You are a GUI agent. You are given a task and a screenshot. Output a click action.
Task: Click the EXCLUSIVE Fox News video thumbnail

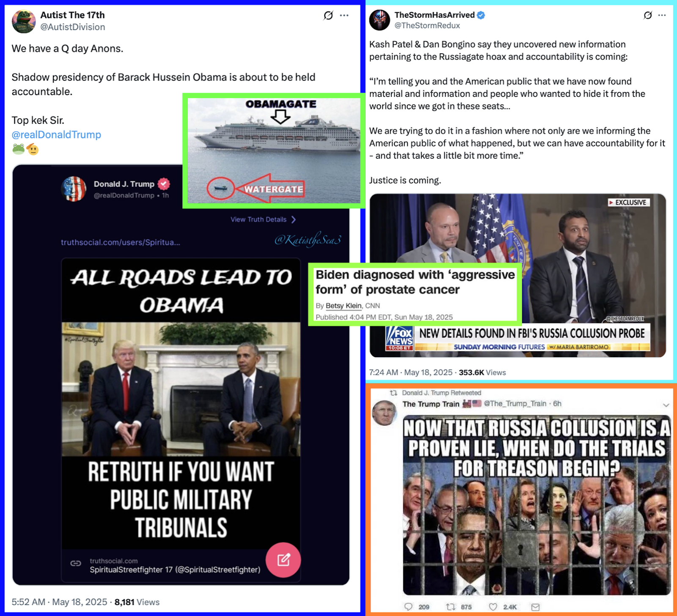click(517, 275)
